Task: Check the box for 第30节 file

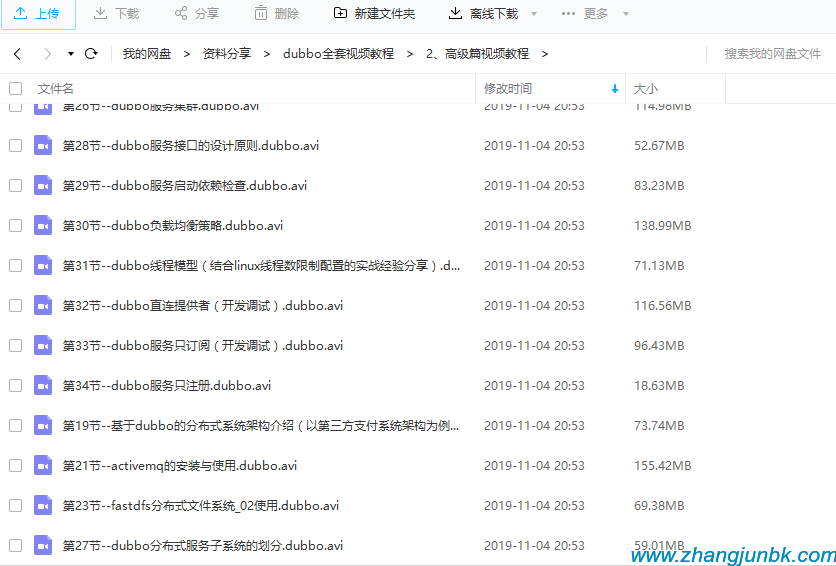Action: tap(15, 225)
